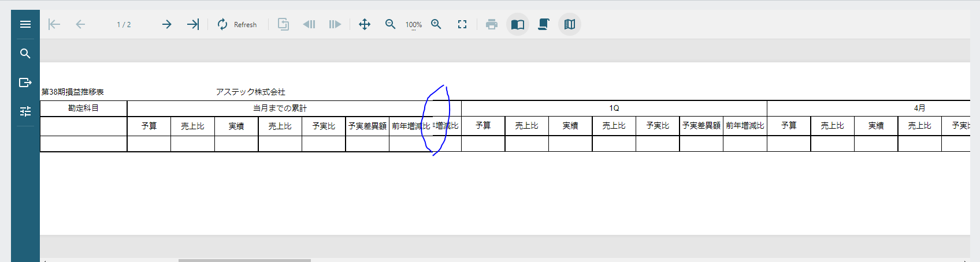
Task: Click the zoom in magnifier
Action: (x=436, y=24)
